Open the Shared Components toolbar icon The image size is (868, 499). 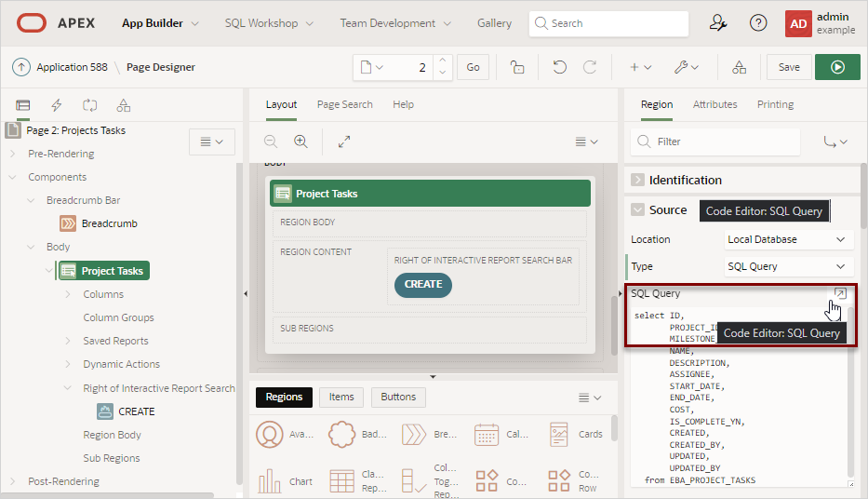[739, 67]
